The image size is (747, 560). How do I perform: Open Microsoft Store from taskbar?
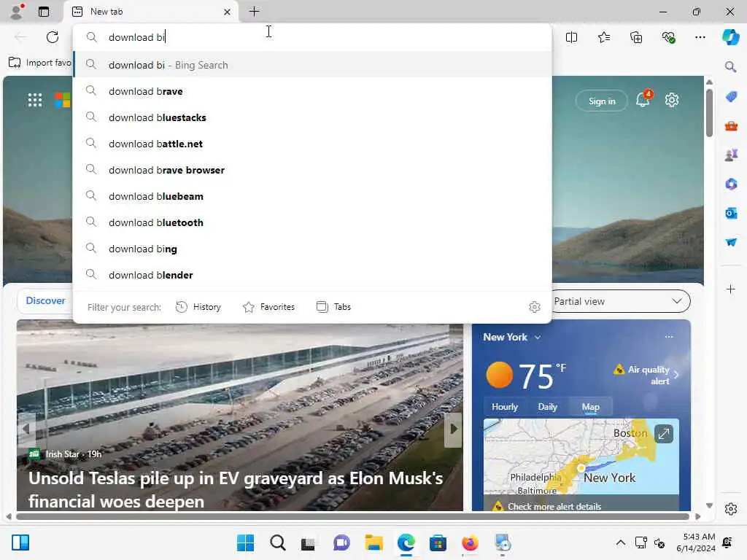click(x=438, y=542)
